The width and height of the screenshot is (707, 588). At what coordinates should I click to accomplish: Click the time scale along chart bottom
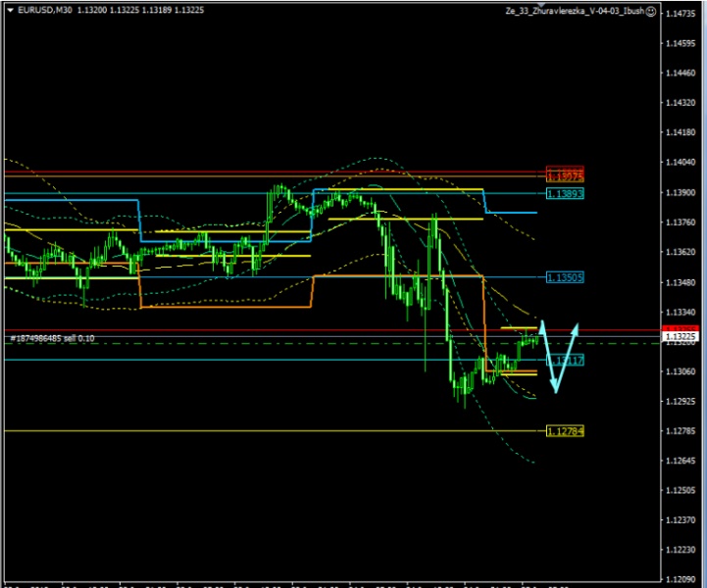tap(294, 582)
